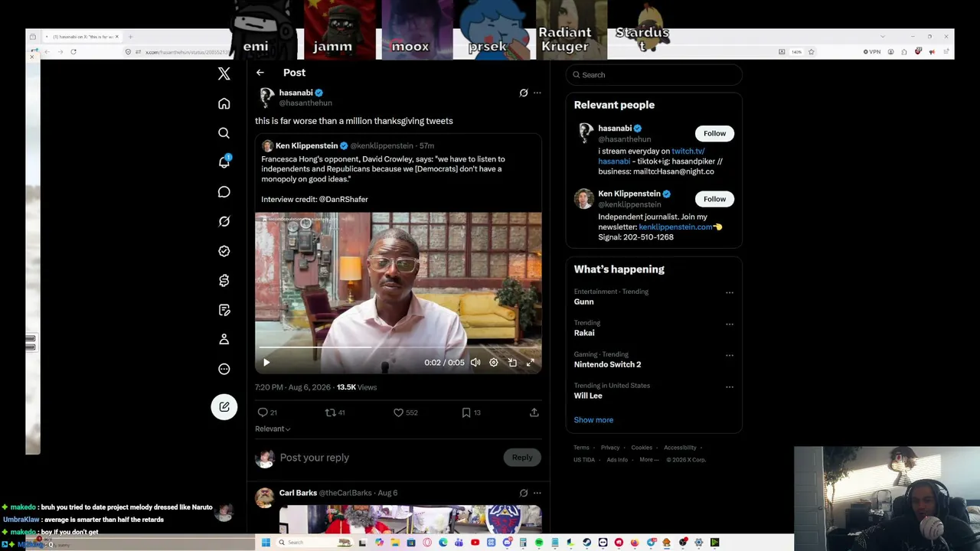
Task: Open options for Nintendo Switch 2 trend
Action: [x=729, y=355]
